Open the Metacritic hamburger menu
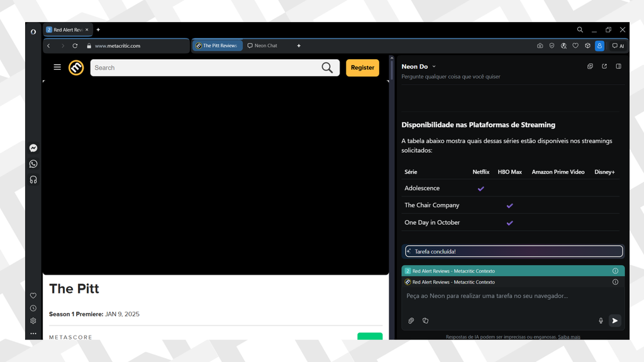644x362 pixels. 57,67
